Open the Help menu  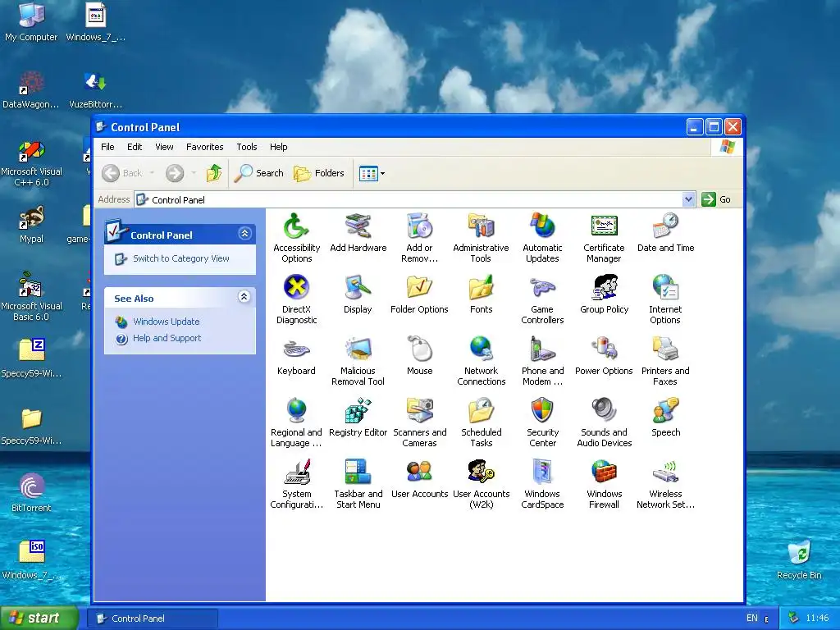point(278,147)
